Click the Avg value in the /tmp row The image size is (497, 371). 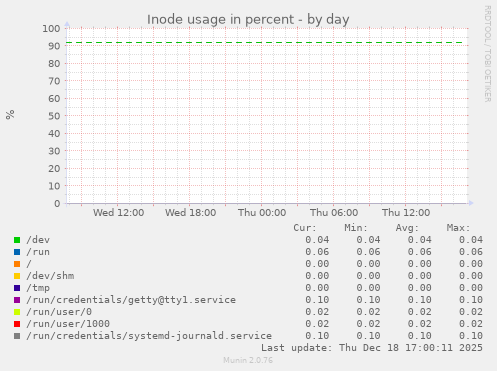coord(419,288)
